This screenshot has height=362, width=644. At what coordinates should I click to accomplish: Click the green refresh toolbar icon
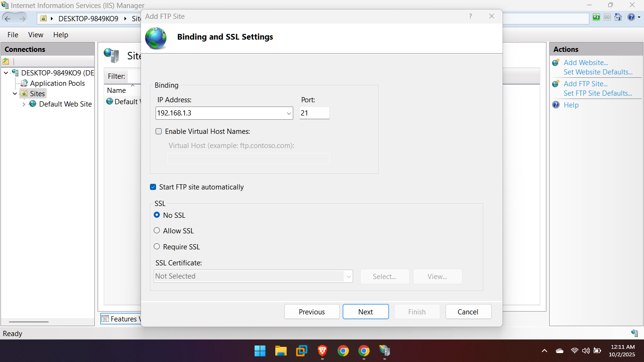pos(596,17)
